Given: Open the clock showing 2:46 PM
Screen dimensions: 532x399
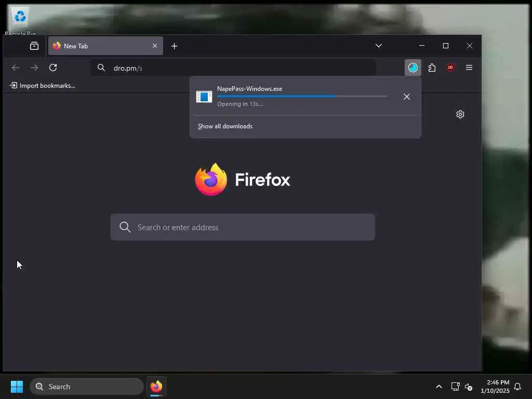Looking at the screenshot, I should tap(495, 387).
